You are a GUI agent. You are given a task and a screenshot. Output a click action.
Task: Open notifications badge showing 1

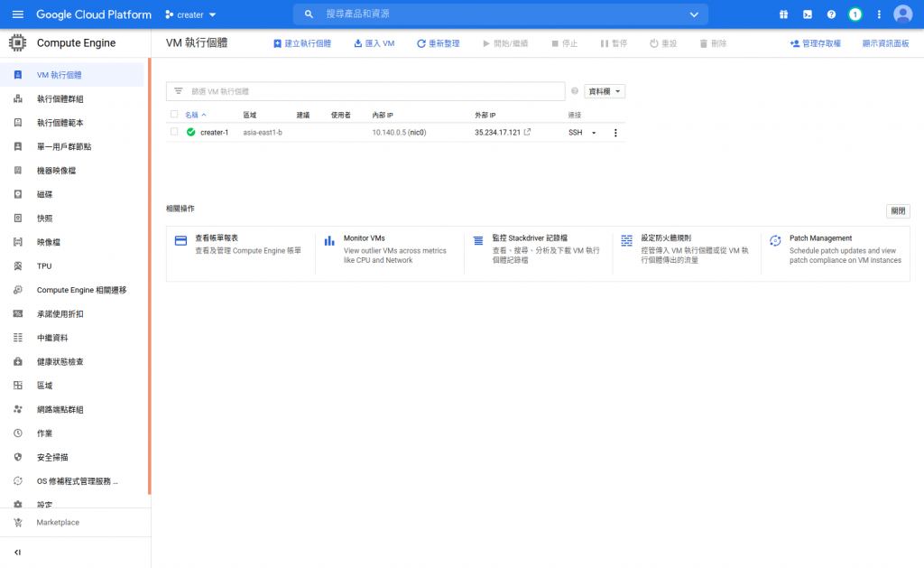(855, 14)
